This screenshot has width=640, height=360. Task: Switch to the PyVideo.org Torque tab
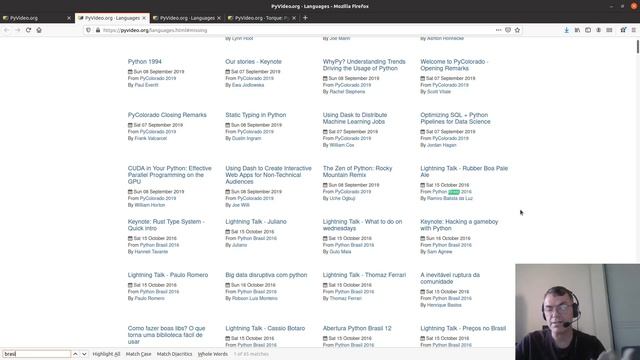coord(262,18)
